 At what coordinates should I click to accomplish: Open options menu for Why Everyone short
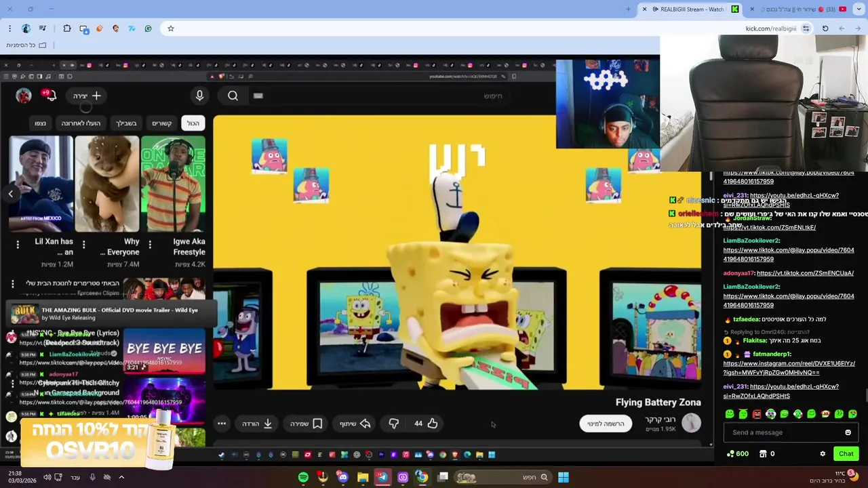coord(83,244)
